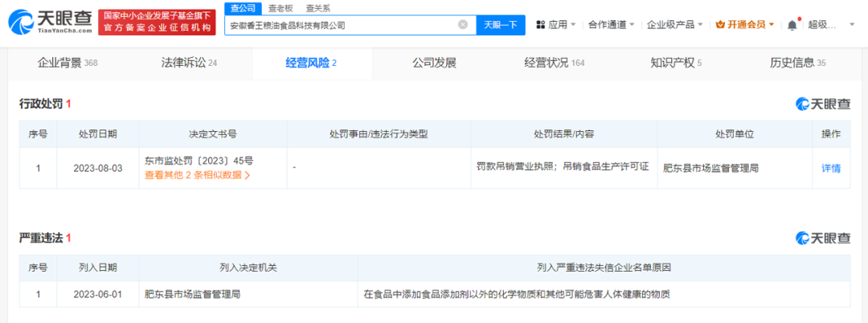Open the notification bell
Image resolution: width=868 pixels, height=323 pixels.
pos(792,25)
